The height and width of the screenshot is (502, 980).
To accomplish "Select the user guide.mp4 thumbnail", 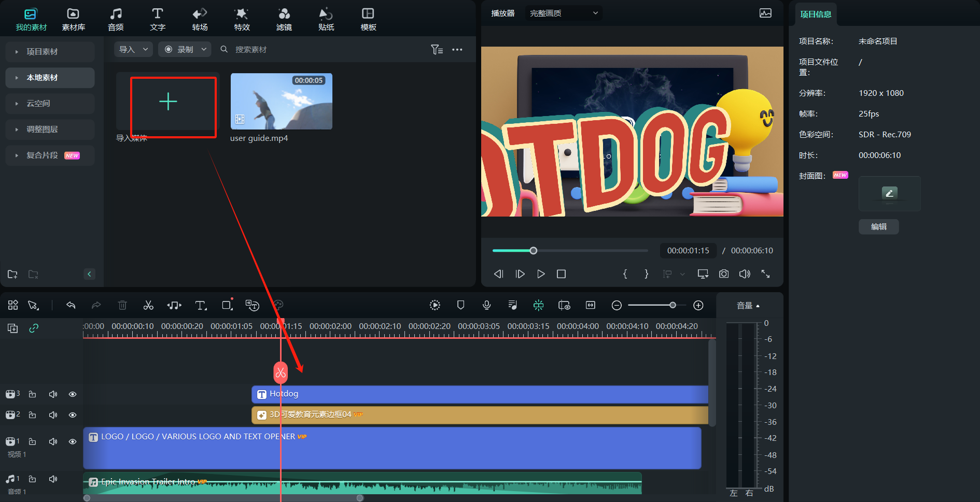I will point(281,102).
